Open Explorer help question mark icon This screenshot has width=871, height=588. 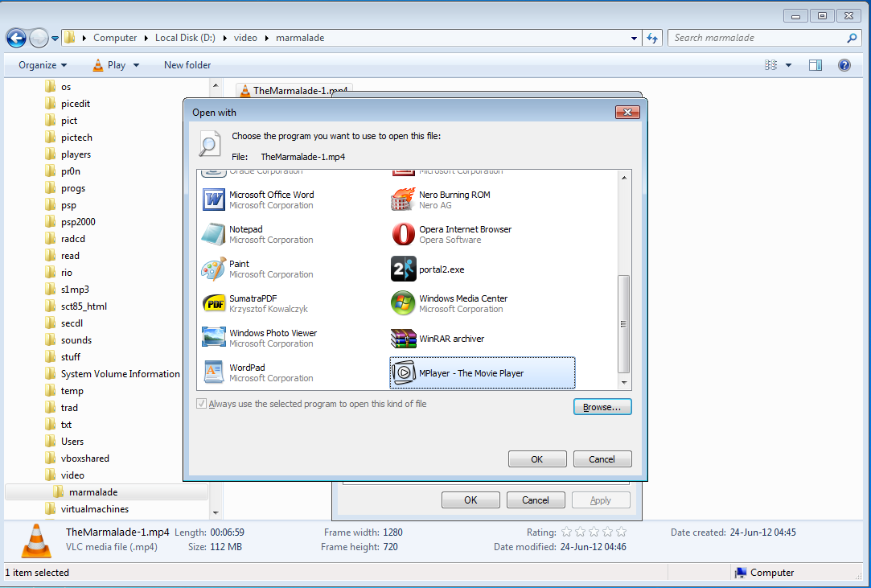tap(844, 65)
